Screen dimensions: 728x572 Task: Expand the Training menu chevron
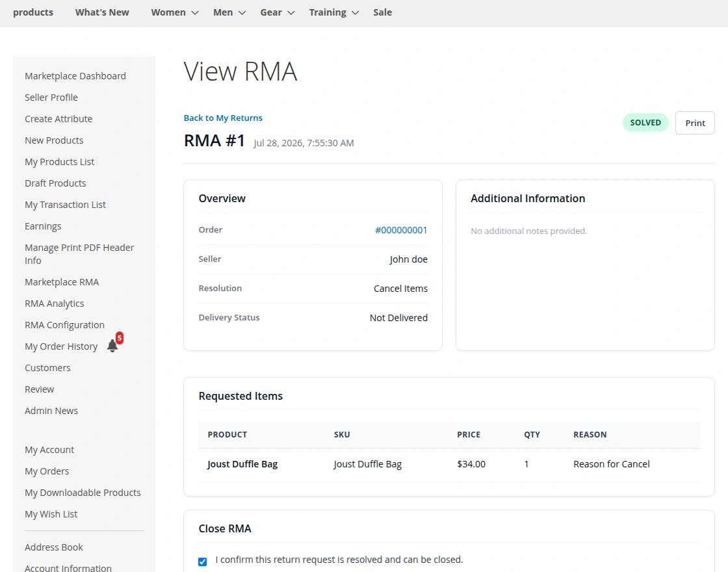(355, 13)
